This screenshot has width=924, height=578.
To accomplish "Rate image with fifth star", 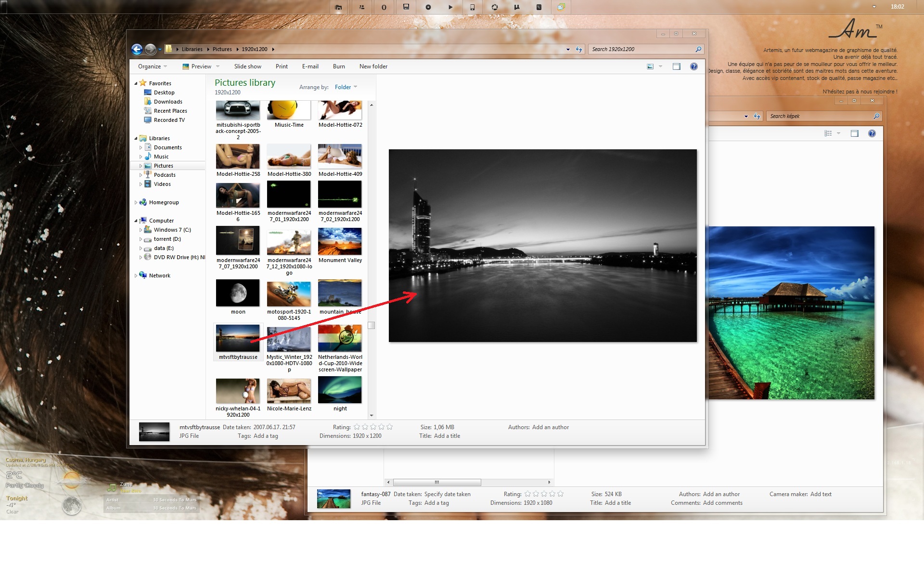I will click(389, 427).
